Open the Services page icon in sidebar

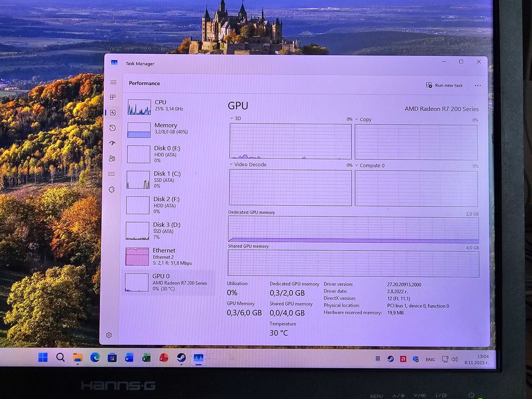tap(112, 190)
